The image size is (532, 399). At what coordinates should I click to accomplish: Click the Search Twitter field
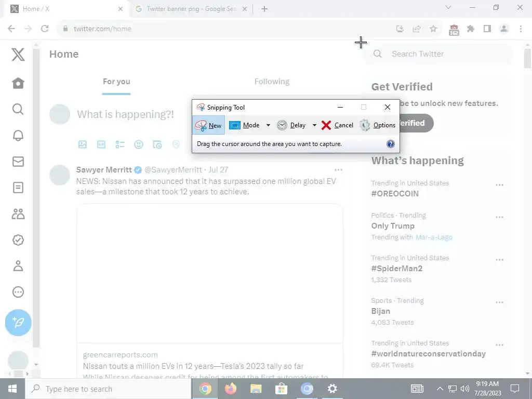[x=440, y=54]
